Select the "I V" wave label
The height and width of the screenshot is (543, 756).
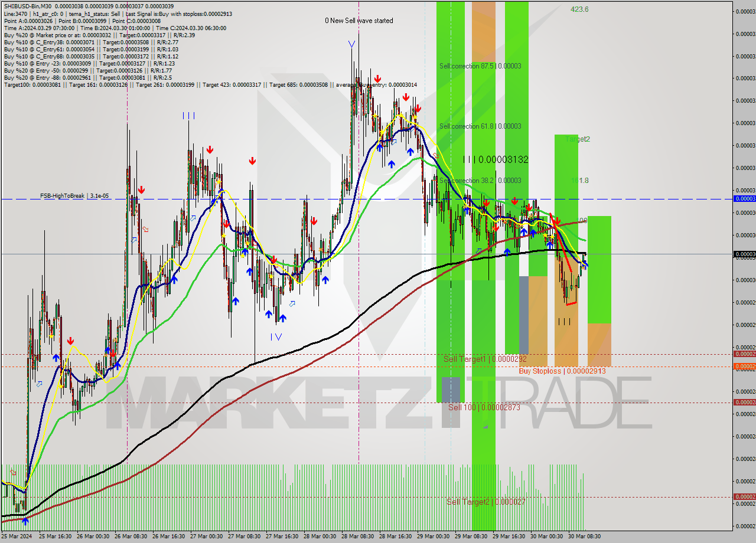(x=276, y=337)
